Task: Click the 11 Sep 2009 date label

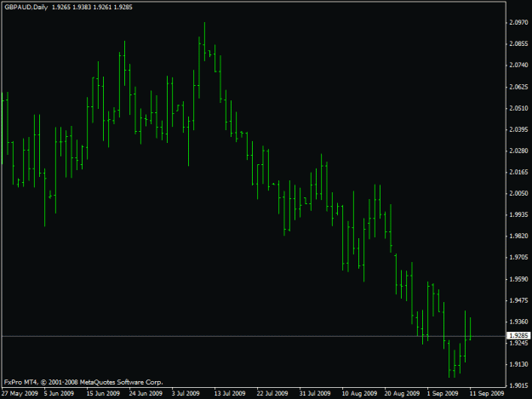Action: coord(487,393)
